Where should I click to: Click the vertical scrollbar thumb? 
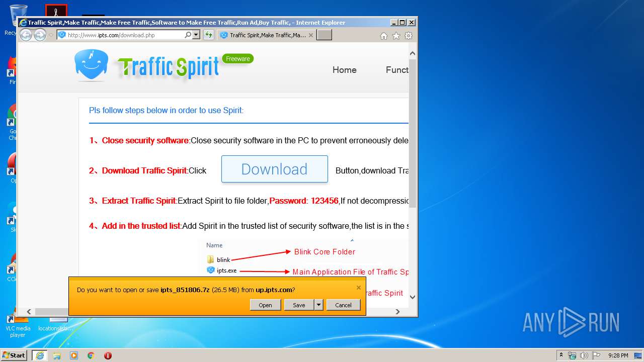413,133
